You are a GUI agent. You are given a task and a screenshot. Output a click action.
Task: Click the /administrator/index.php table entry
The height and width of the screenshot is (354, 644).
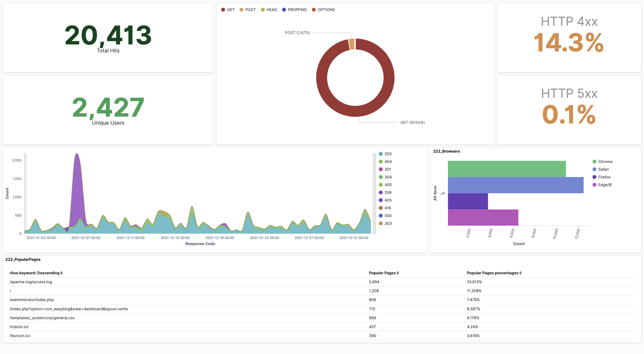pos(32,300)
